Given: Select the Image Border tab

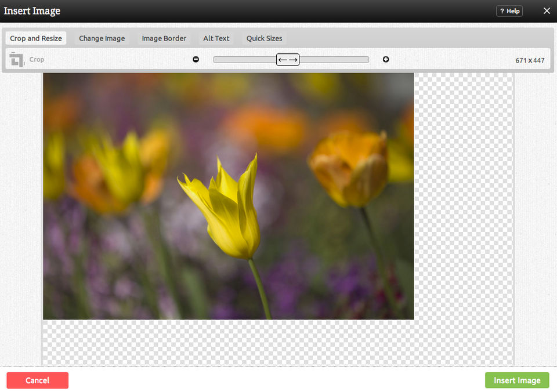Looking at the screenshot, I should click(164, 38).
